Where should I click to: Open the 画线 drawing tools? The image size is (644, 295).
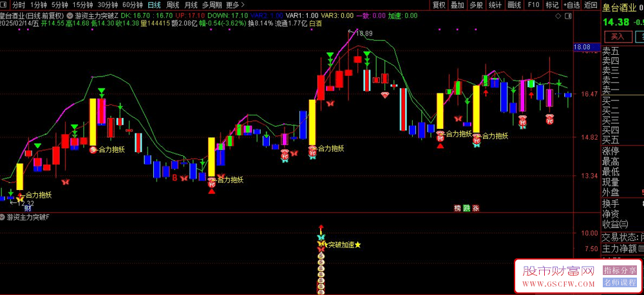point(514,5)
